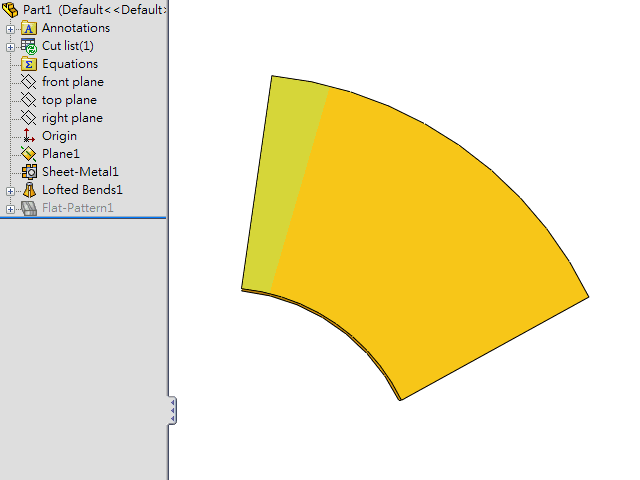Select the 'Lofted Bends1' label
640x480 pixels.
coord(82,190)
